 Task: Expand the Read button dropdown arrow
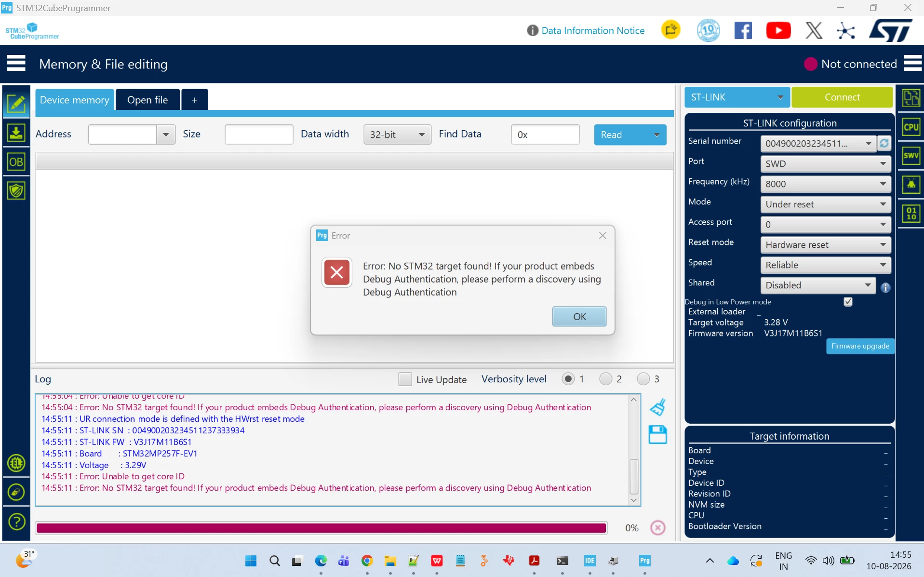click(x=656, y=135)
